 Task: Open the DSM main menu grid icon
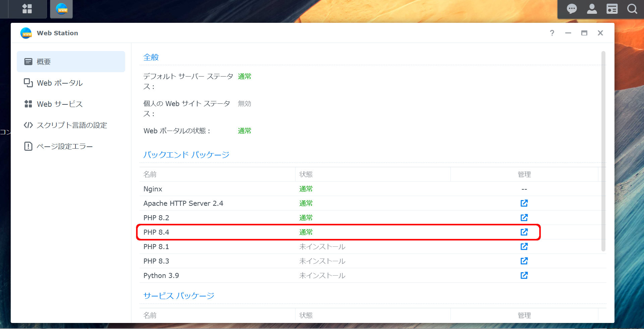pyautogui.click(x=27, y=9)
